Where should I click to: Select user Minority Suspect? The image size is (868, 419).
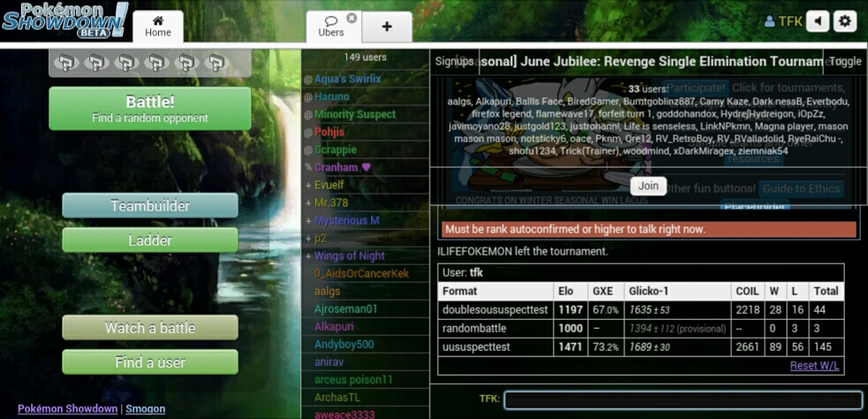pos(366,115)
